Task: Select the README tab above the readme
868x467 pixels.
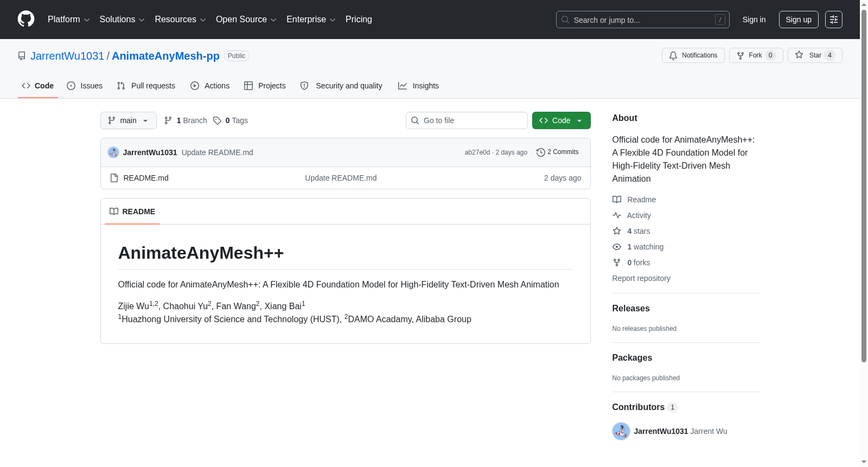Action: click(132, 212)
